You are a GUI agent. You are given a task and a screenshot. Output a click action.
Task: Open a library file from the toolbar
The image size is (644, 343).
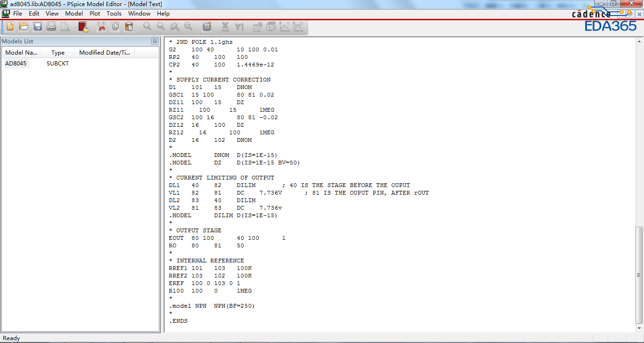point(24,27)
